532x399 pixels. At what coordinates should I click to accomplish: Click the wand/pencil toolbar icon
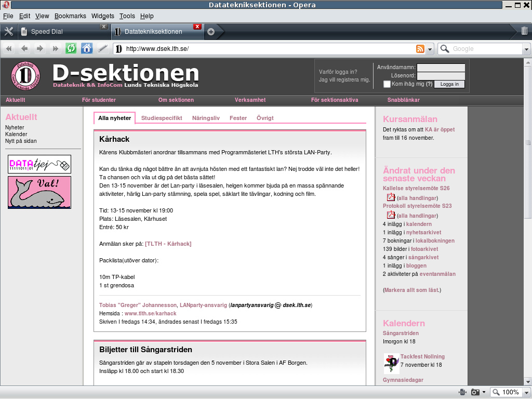coord(102,48)
